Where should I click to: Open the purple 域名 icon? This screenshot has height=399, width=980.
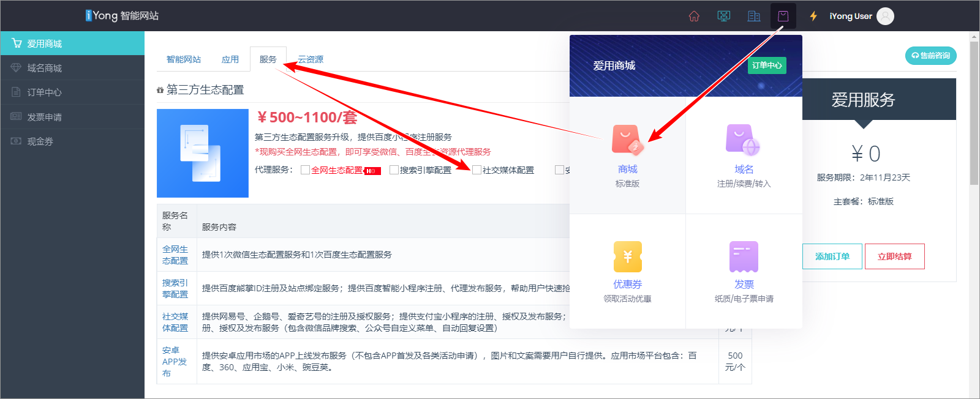[x=743, y=140]
